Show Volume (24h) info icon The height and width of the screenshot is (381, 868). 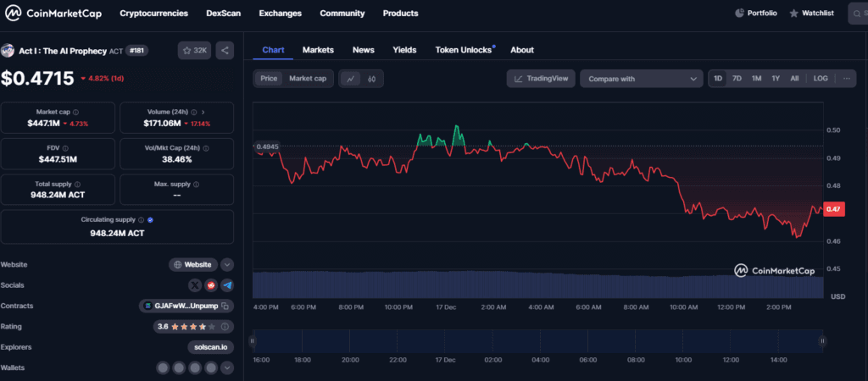pos(195,112)
